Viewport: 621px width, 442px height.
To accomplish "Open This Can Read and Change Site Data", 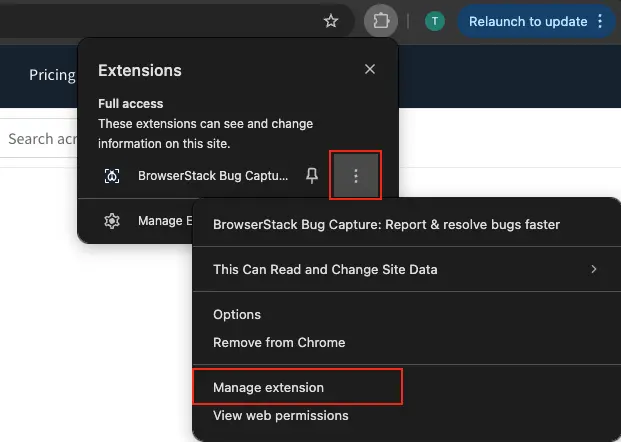I will pos(325,269).
